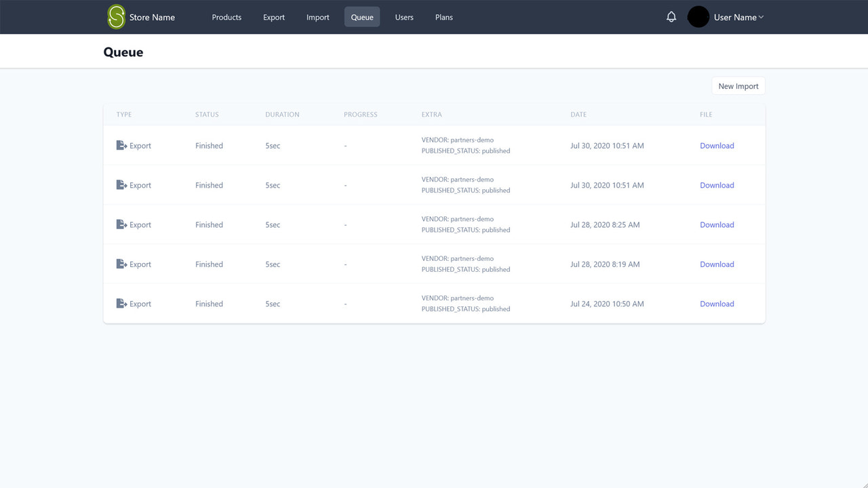Click the green S store logo
Screen dimensions: 868x488
[x=117, y=17]
